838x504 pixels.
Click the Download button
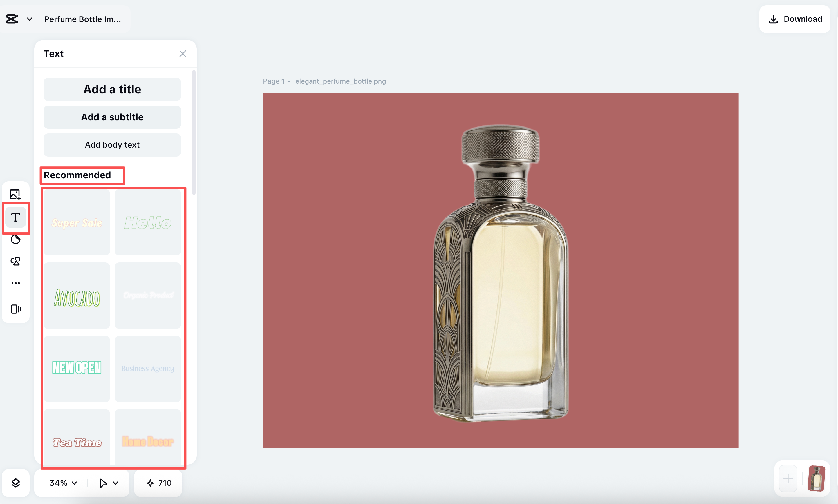(794, 19)
